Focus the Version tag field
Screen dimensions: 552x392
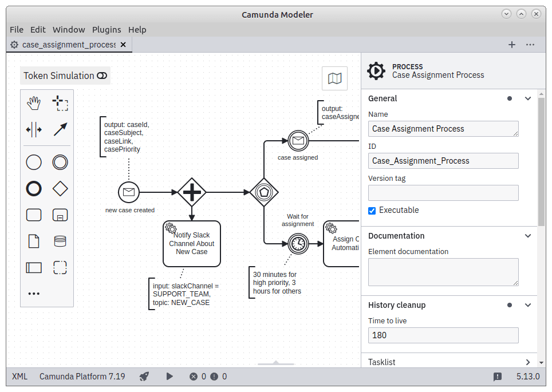[x=443, y=193]
